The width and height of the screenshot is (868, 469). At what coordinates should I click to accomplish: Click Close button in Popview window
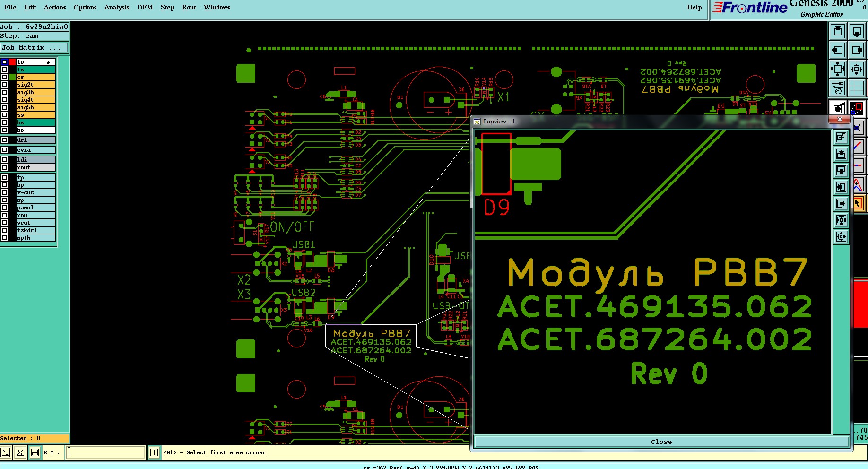pyautogui.click(x=661, y=442)
